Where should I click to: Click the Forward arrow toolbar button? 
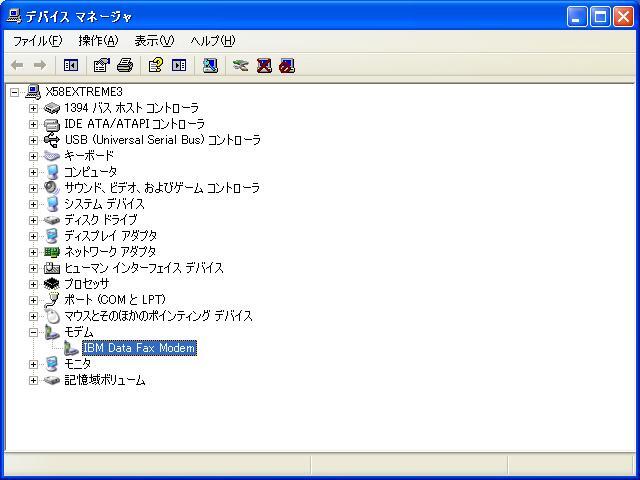coord(40,65)
